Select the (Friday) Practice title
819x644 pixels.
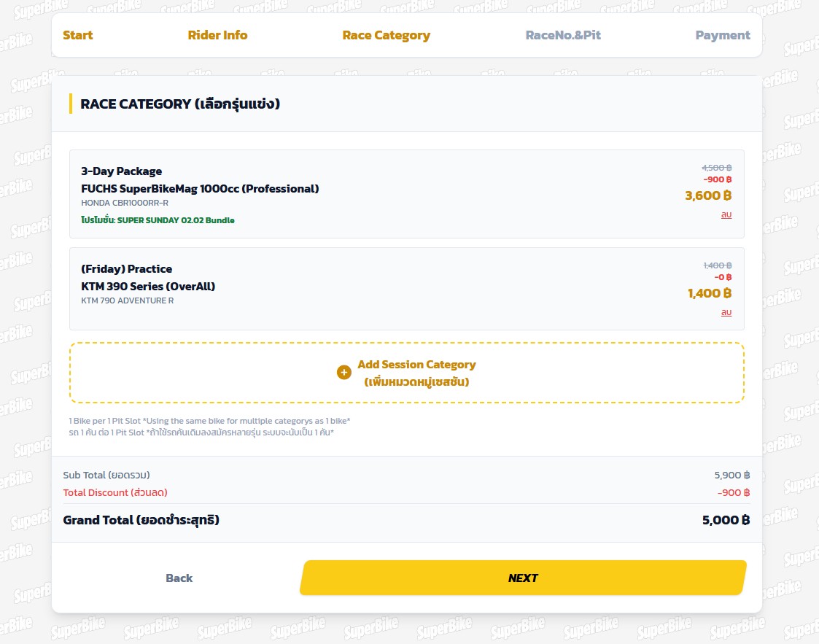click(126, 269)
